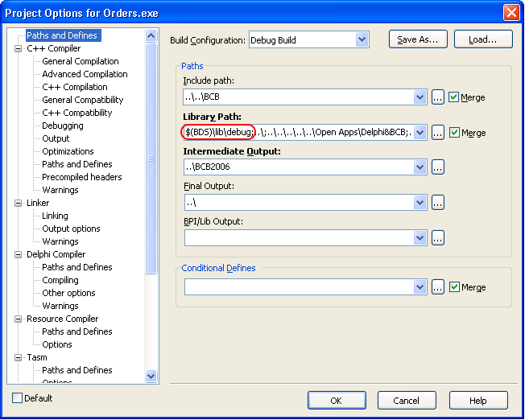525x420 pixels.
Task: Uncheck Merge for the Library Path
Action: pyautogui.click(x=454, y=133)
